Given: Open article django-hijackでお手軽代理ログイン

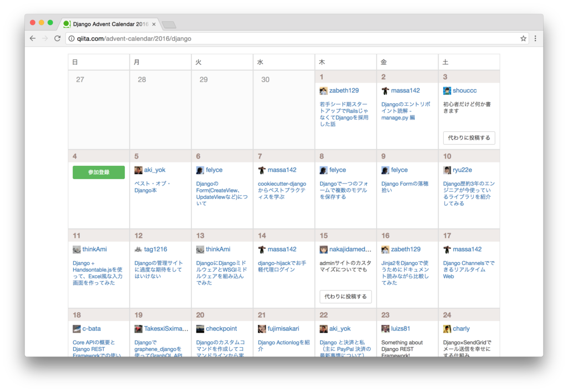Looking at the screenshot, I should (282, 266).
